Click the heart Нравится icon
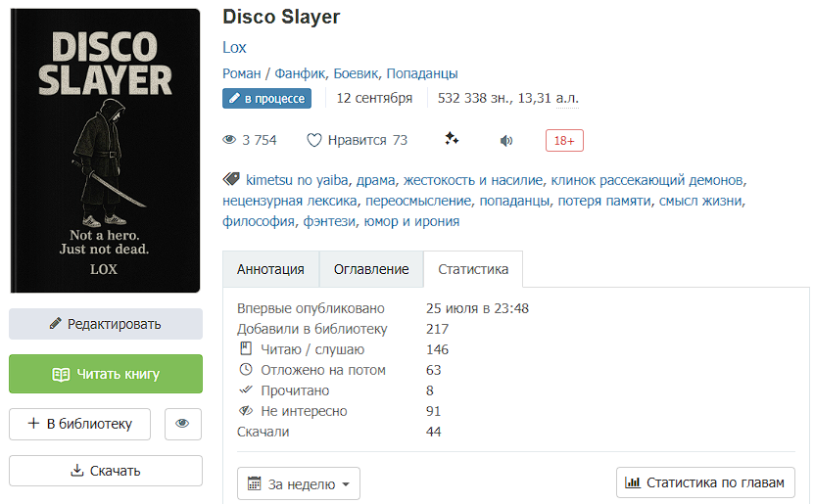 pos(314,140)
